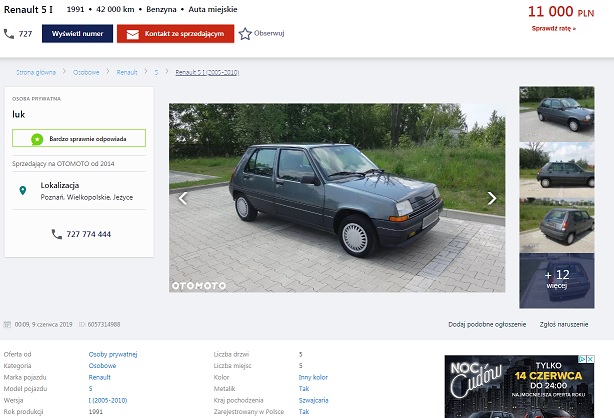
Task: Click the phone icon in the header
Action: pyautogui.click(x=9, y=34)
